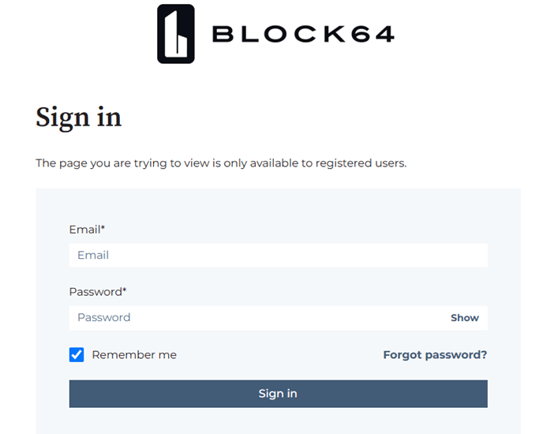This screenshot has width=550, height=434.
Task: Focus the Email input field
Action: click(x=278, y=255)
